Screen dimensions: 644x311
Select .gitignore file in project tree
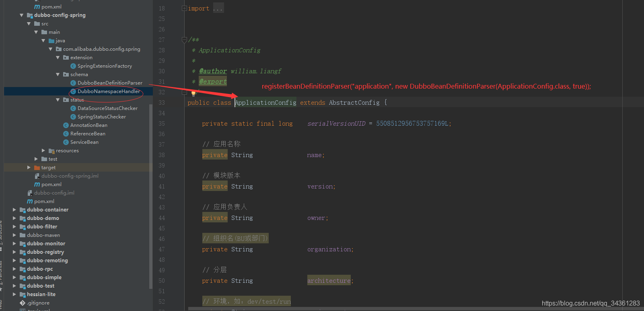(38, 303)
